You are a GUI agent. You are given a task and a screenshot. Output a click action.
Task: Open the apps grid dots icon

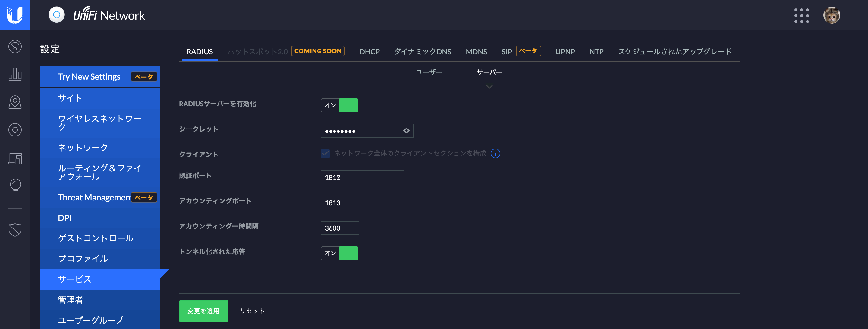[x=801, y=15]
